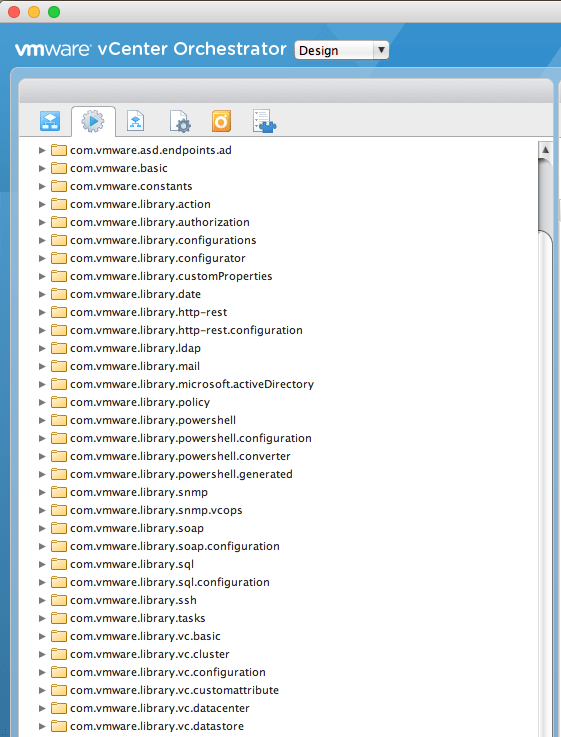Screen dimensions: 561x737
Task: Select com.vmware.library.mail text row
Action: pyautogui.click(x=135, y=366)
